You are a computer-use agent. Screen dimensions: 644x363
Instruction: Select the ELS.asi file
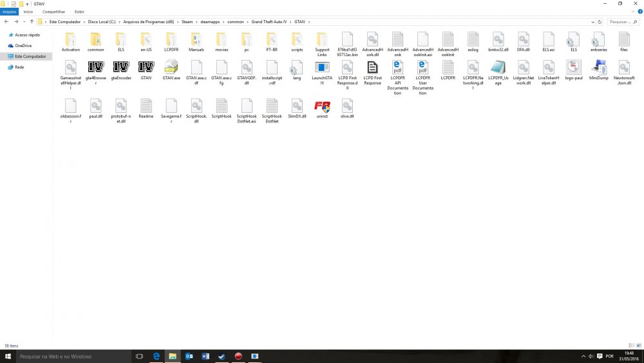[548, 42]
